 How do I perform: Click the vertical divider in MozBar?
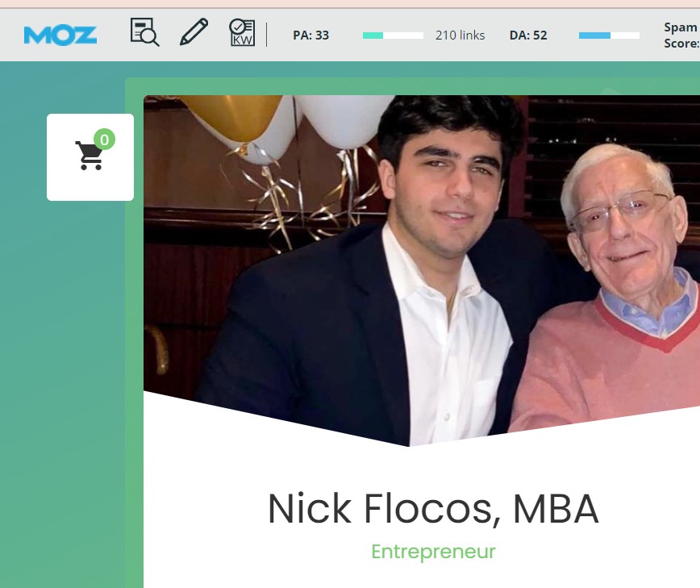266,35
